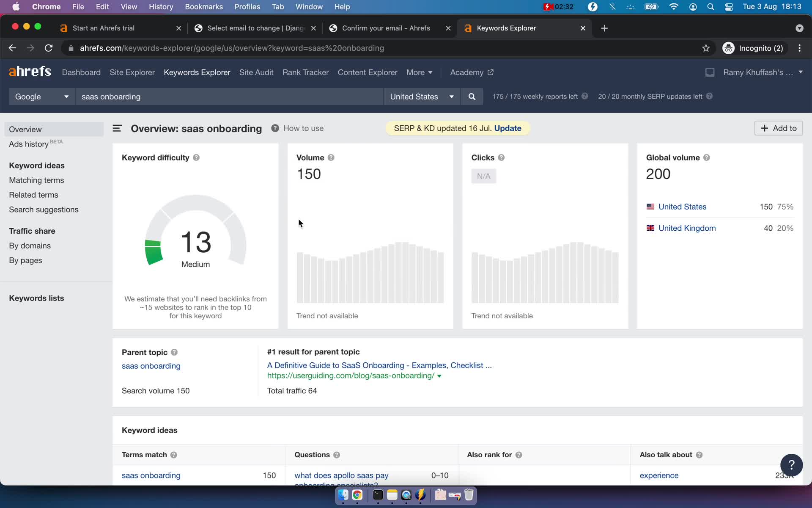Open the Chrome History menu
The image size is (812, 508).
(x=161, y=7)
